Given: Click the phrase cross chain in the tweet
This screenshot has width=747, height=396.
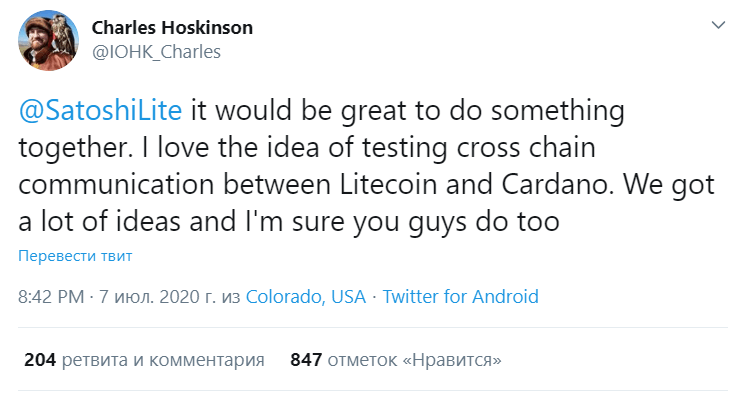Looking at the screenshot, I should coord(526,147).
